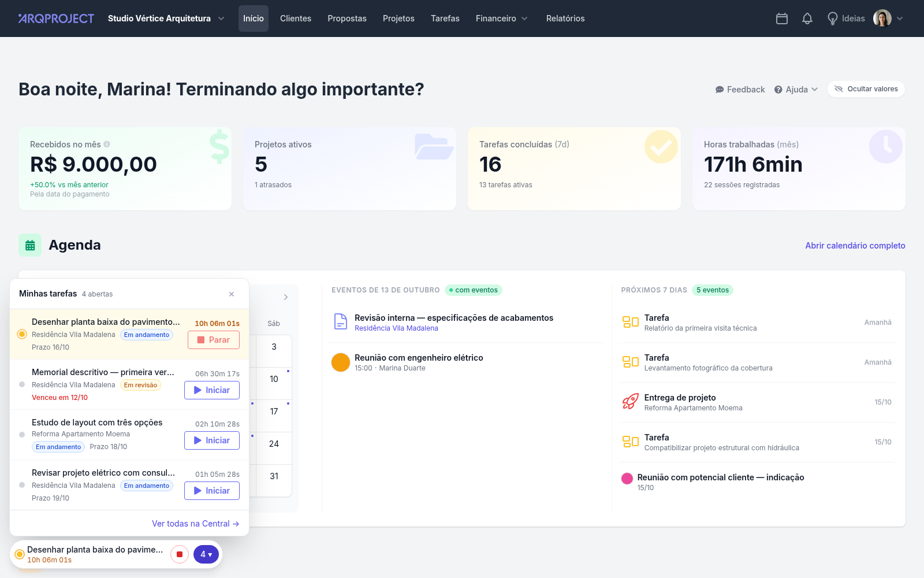Toggle Ocultar valores

[866, 89]
